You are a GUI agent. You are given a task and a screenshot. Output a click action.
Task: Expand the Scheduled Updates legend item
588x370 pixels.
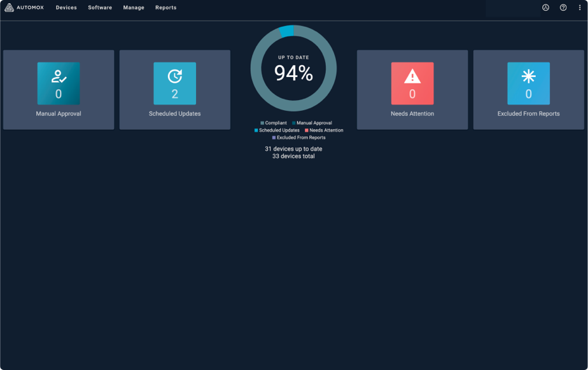(x=278, y=130)
